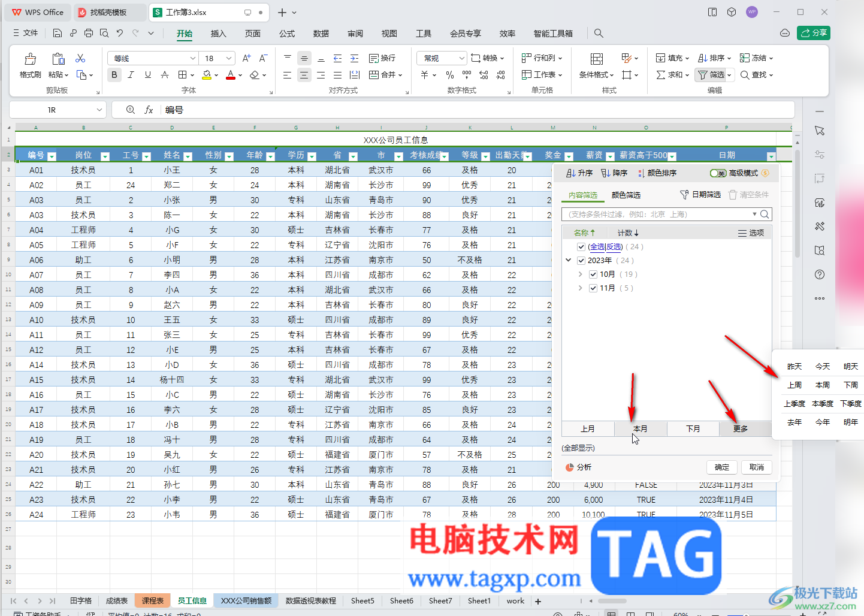
Task: Click the Format Painter (格式刷) icon
Action: tap(30, 59)
